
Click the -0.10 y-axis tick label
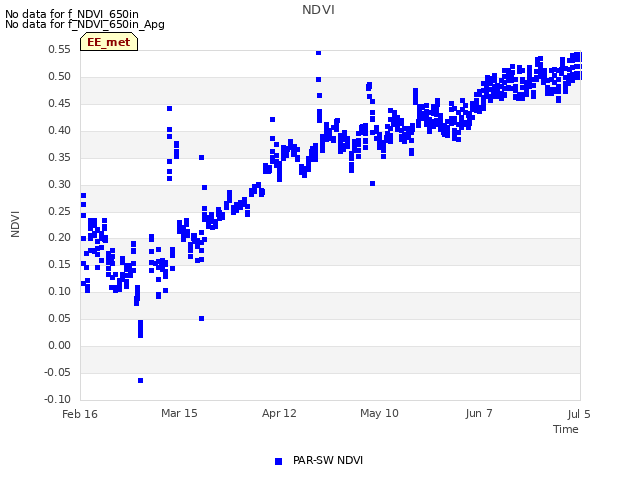click(58, 399)
